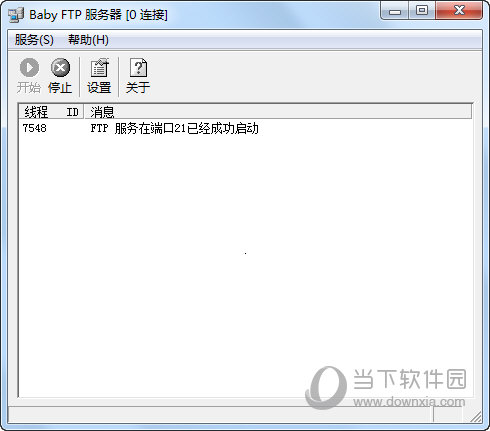Minimize the Baby FTP server window

[x=395, y=12]
